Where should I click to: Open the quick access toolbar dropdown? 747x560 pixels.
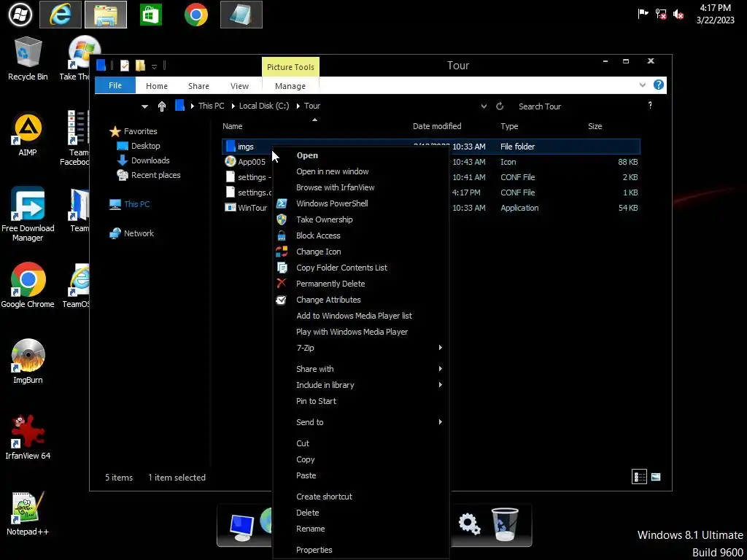click(x=155, y=66)
